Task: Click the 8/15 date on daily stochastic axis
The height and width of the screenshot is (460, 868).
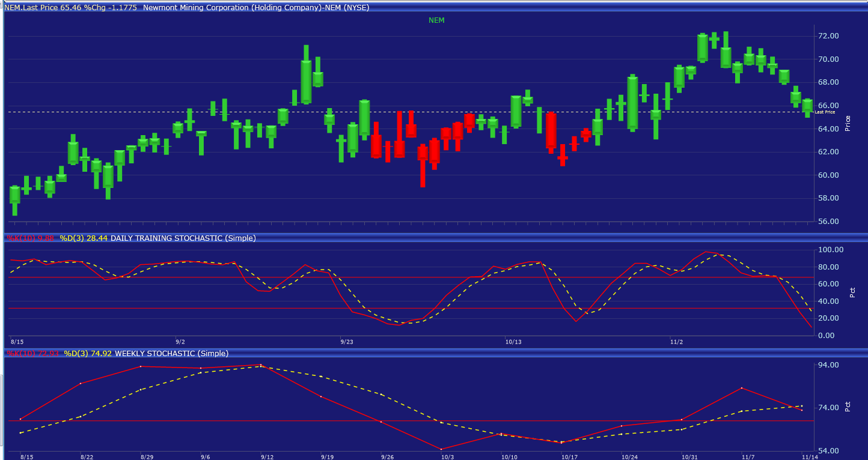Action: coord(16,342)
